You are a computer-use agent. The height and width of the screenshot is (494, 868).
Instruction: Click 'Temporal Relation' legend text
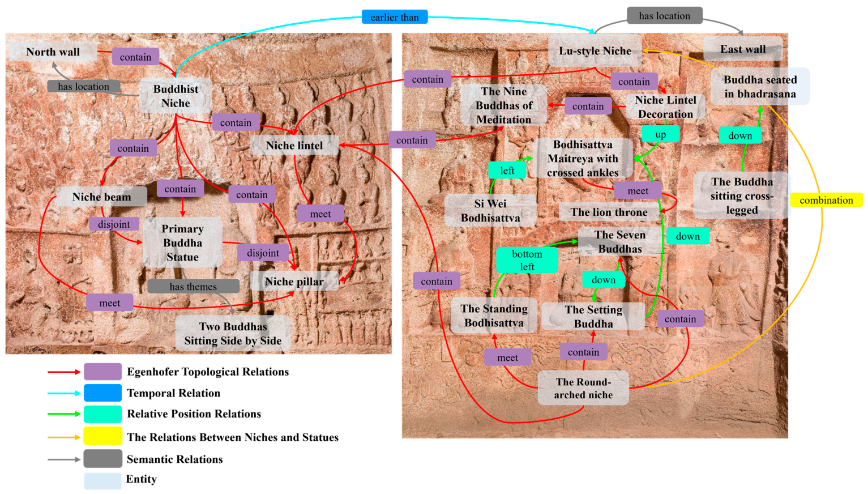click(173, 393)
